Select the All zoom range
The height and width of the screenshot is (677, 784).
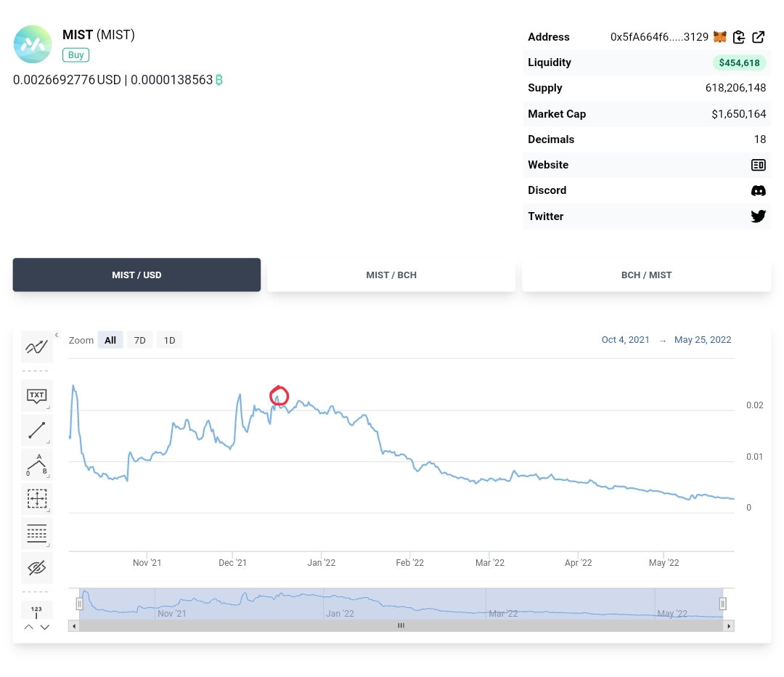click(110, 340)
